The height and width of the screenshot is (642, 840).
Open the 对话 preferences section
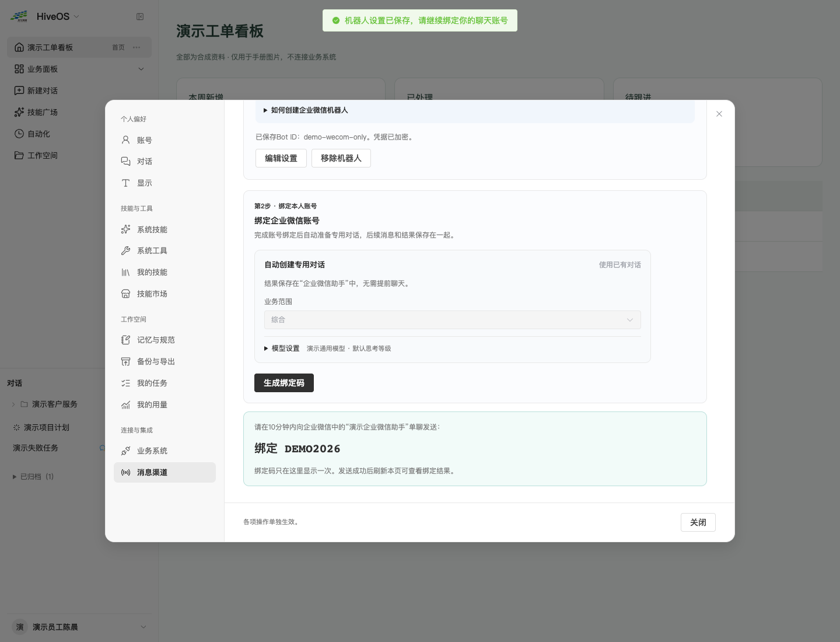pyautogui.click(x=164, y=161)
